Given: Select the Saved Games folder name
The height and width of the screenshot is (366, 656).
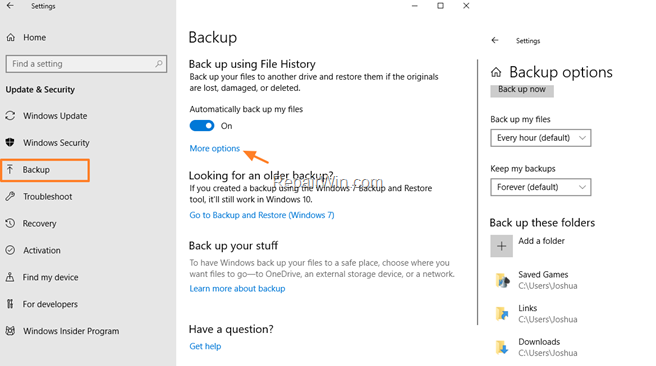Looking at the screenshot, I should click(543, 274).
